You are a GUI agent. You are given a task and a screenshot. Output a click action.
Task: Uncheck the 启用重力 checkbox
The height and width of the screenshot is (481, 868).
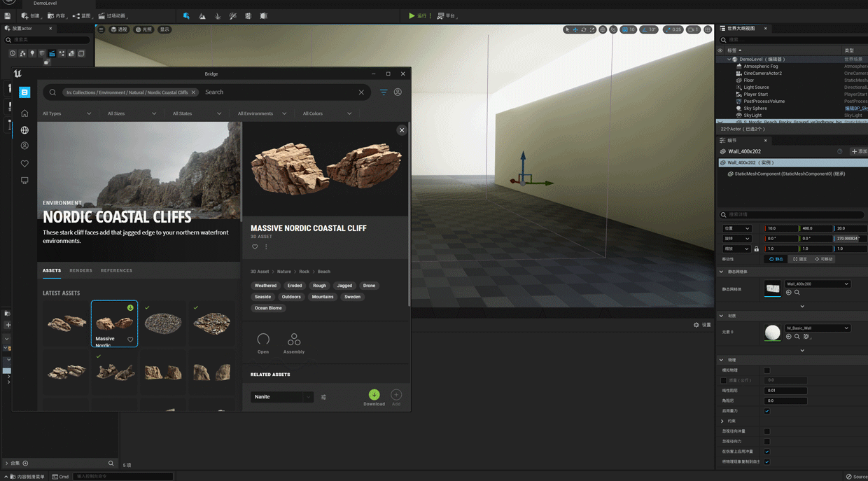coord(766,411)
